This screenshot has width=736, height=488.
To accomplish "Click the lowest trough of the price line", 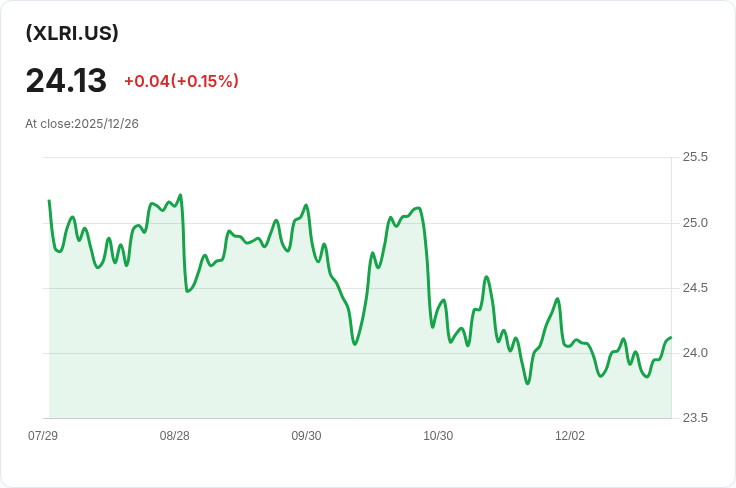I will coord(527,383).
